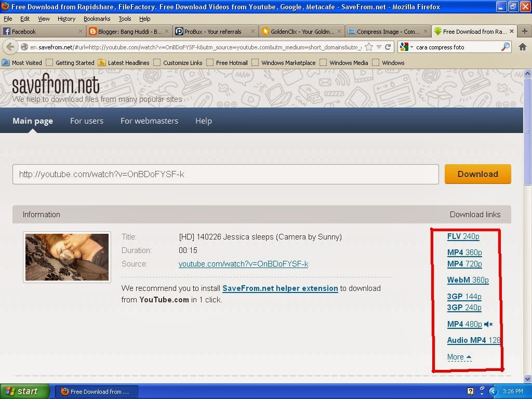Screen dimensions: 532x399
Task: Click the Getting Started bookmark
Action: (x=70, y=63)
